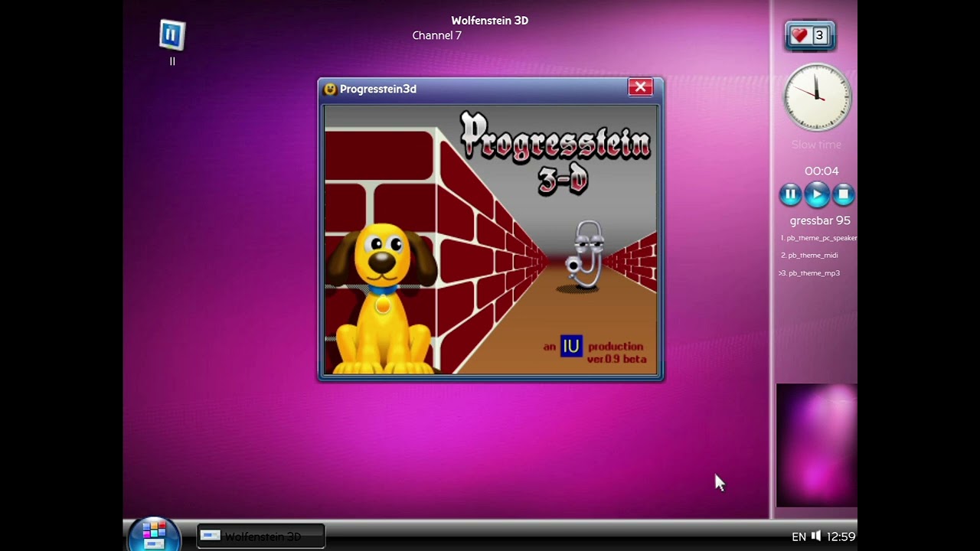Click the Wolfenstein 3D level title
The width and height of the screenshot is (980, 551).
(490, 21)
